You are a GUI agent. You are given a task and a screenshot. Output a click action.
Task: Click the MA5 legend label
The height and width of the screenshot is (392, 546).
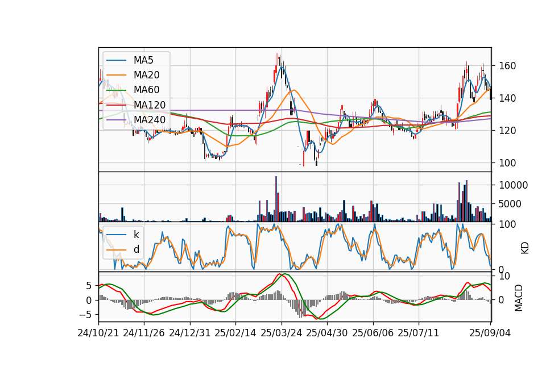pyautogui.click(x=143, y=60)
